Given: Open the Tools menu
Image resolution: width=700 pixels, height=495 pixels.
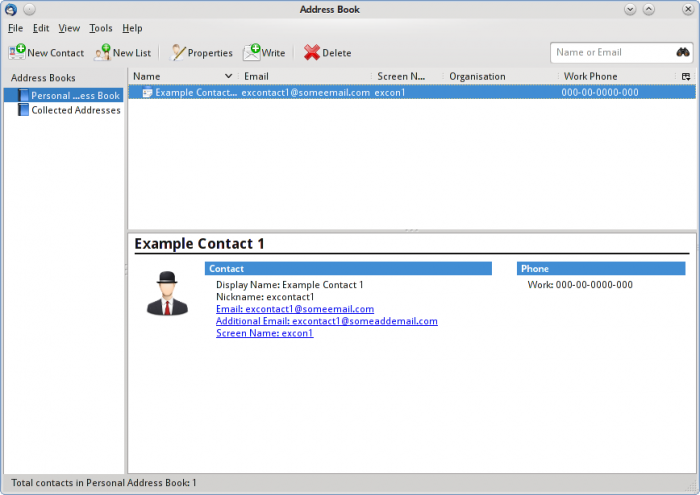Looking at the screenshot, I should click(100, 28).
